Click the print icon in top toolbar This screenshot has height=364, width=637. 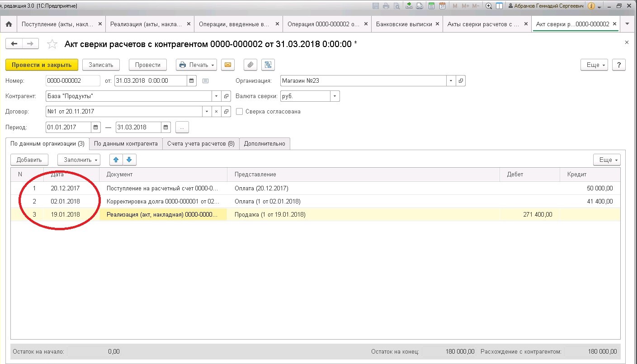tap(386, 6)
